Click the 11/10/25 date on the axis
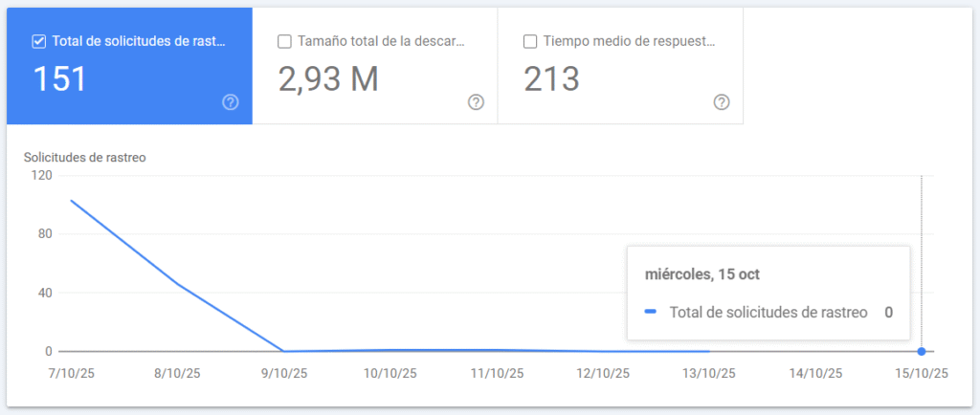The height and width of the screenshot is (415, 980). (495, 374)
